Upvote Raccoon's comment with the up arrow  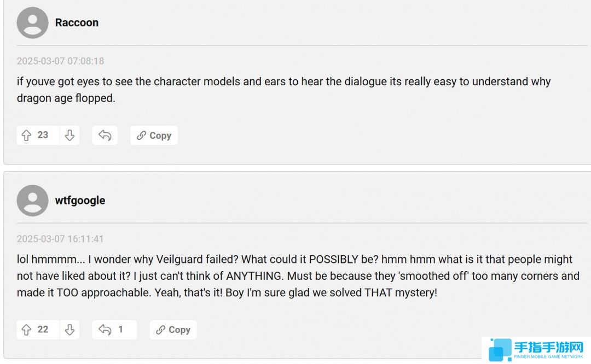click(x=26, y=136)
